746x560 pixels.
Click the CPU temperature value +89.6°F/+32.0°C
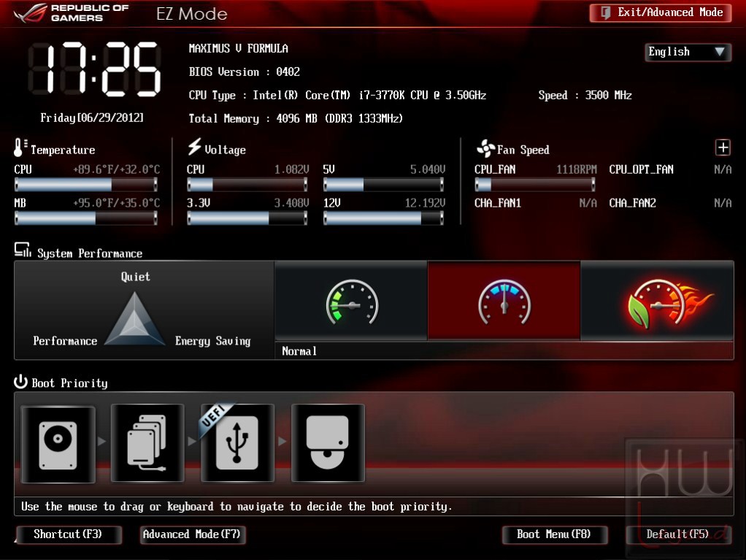(117, 169)
